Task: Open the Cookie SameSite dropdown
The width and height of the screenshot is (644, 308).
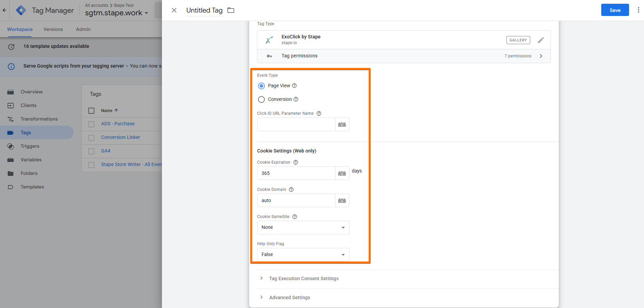Action: pyautogui.click(x=303, y=228)
